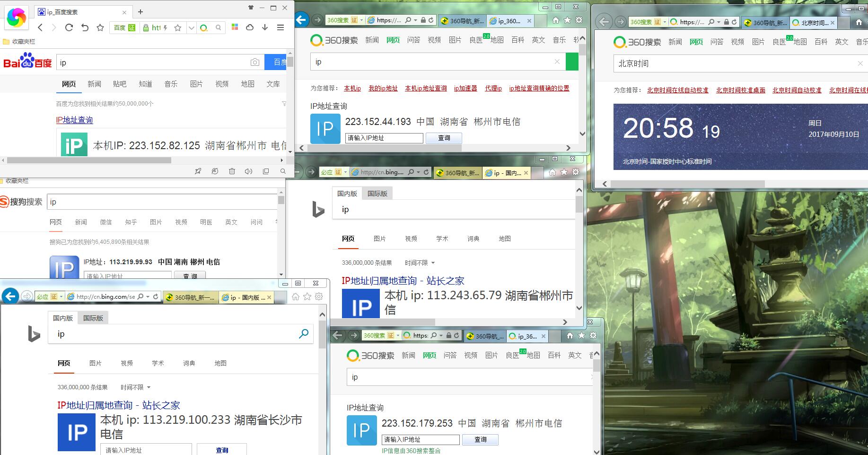Screen dimensions: 868x455
Task: Click the blue Back button in the Changsha Bing window
Action: click(10, 296)
